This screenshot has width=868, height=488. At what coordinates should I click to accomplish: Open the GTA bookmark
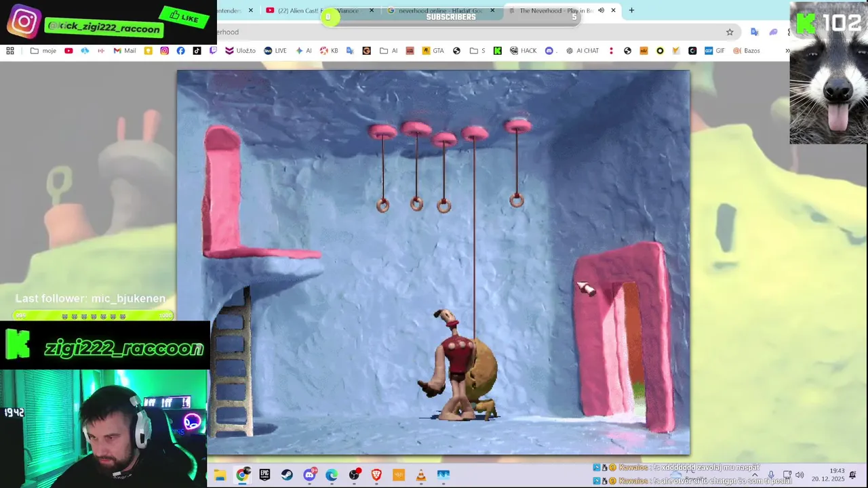pyautogui.click(x=433, y=51)
